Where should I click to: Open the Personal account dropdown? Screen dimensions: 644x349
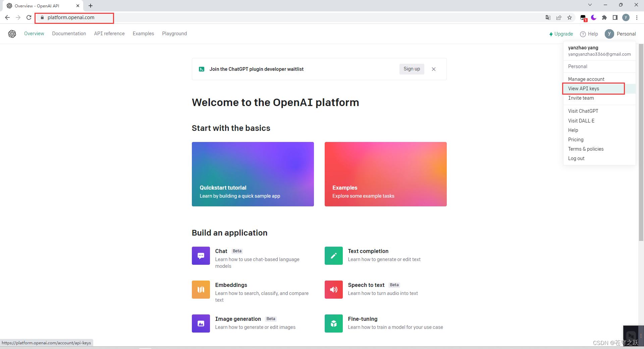pos(621,34)
